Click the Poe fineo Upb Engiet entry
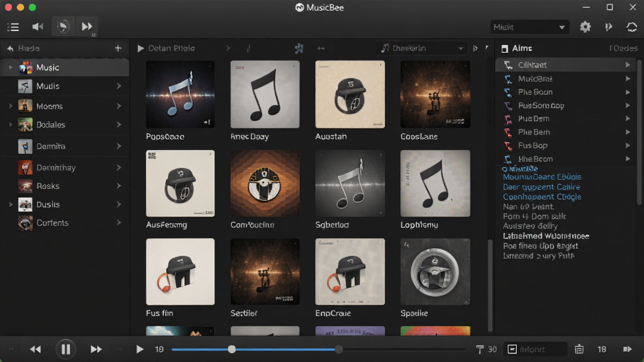Image resolution: width=644 pixels, height=362 pixels. pyautogui.click(x=540, y=246)
